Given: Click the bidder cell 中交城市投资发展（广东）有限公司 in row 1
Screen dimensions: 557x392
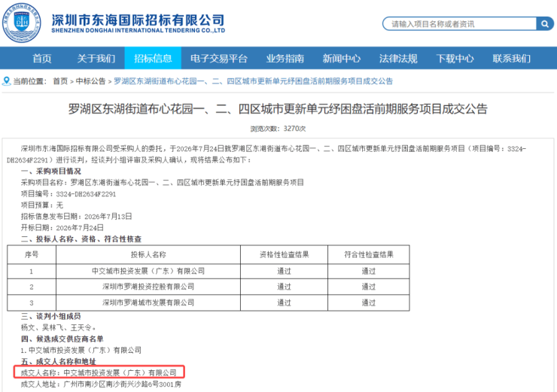Looking at the screenshot, I should click(x=148, y=272).
